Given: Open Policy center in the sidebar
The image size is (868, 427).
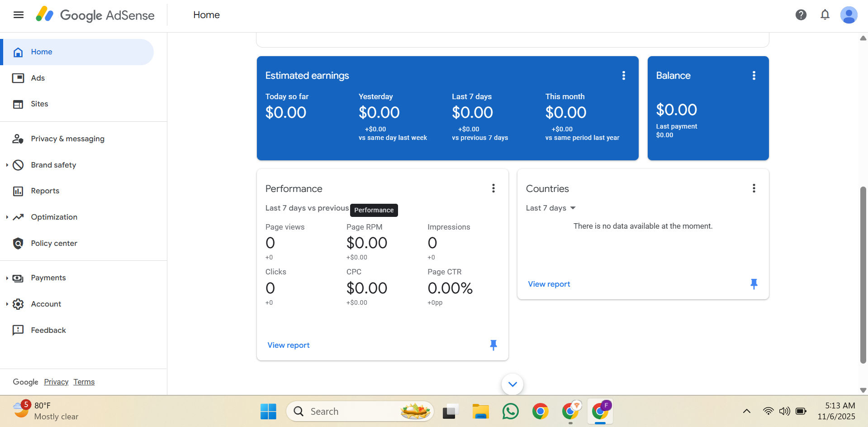Looking at the screenshot, I should click(54, 244).
